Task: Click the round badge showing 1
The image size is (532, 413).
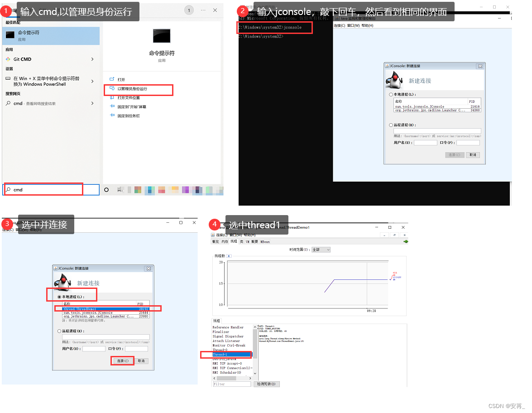Action: [x=189, y=10]
